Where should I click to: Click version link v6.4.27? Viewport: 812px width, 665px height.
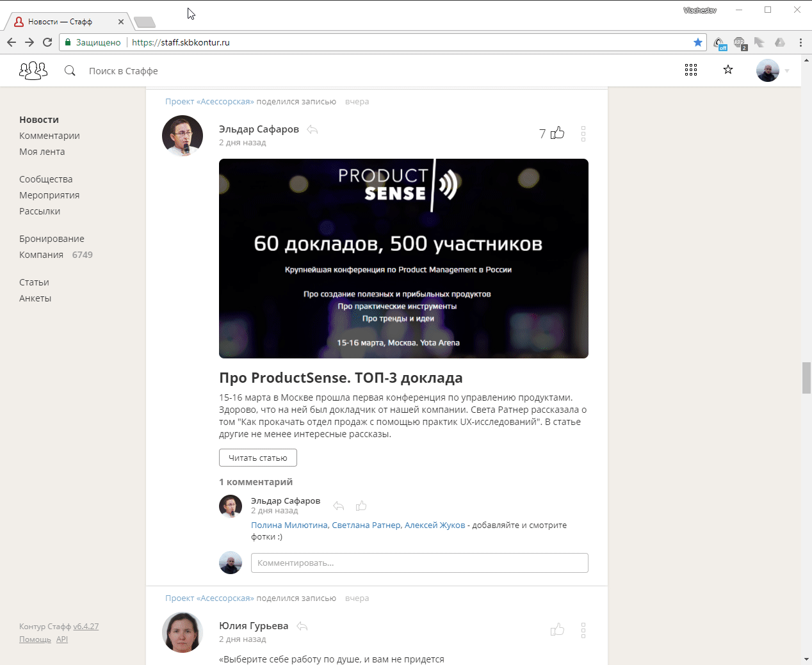[86, 627]
